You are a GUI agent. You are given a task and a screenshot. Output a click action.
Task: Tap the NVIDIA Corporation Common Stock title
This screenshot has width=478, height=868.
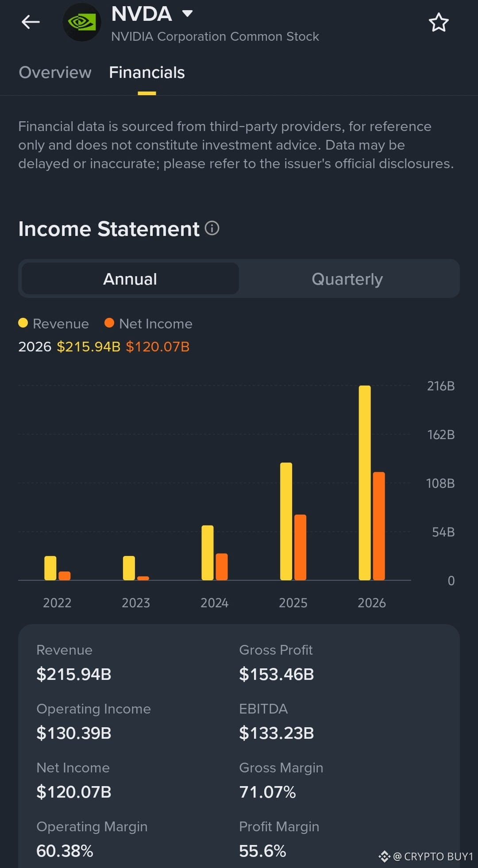coord(215,36)
